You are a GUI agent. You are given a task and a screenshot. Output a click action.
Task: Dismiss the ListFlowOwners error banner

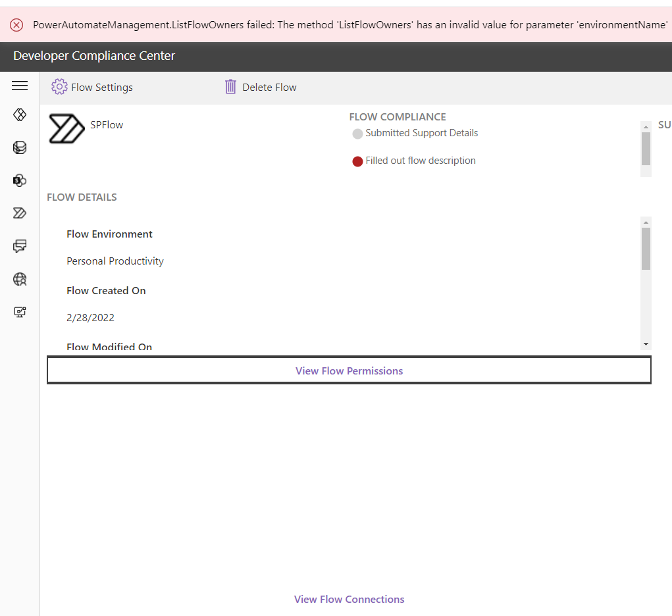tap(16, 25)
